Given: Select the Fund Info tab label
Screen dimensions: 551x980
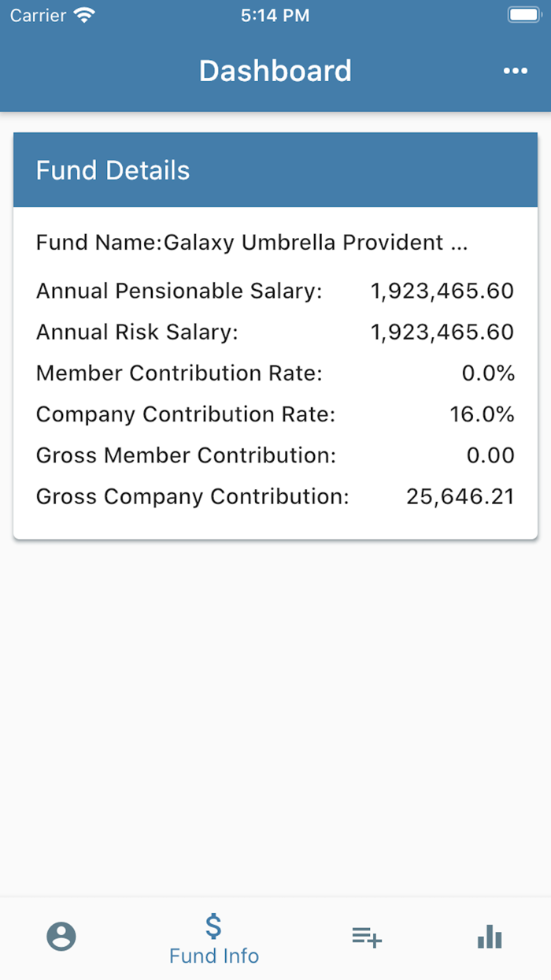Looking at the screenshot, I should click(214, 956).
